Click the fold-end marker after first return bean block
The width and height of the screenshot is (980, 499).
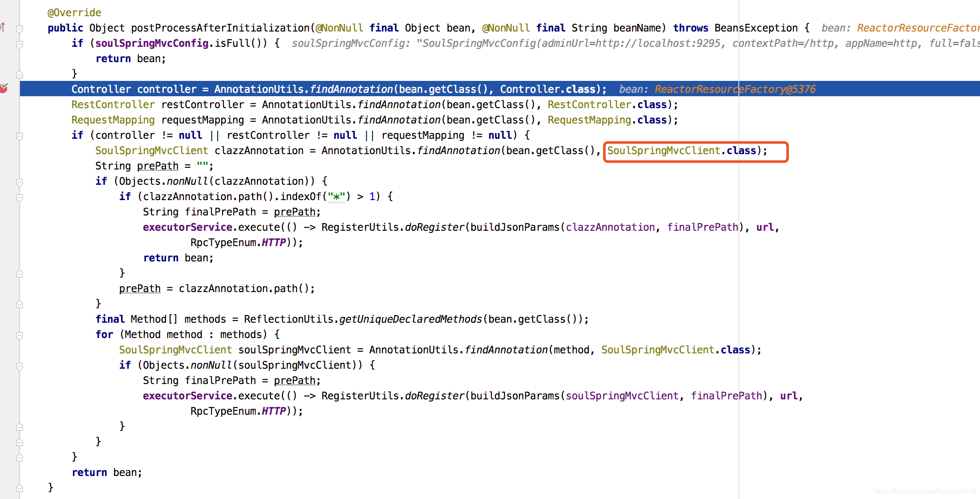pyautogui.click(x=19, y=75)
